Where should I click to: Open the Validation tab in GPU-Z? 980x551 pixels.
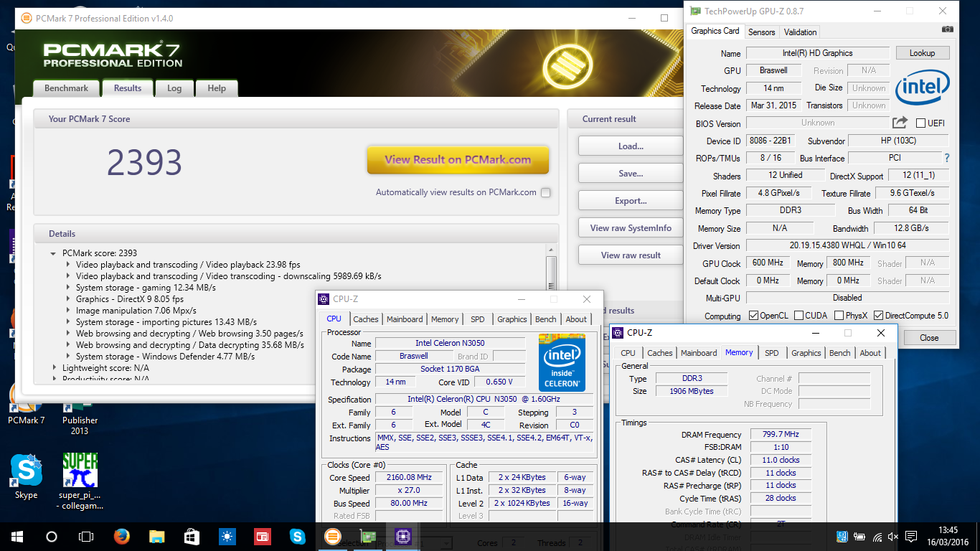(x=800, y=32)
